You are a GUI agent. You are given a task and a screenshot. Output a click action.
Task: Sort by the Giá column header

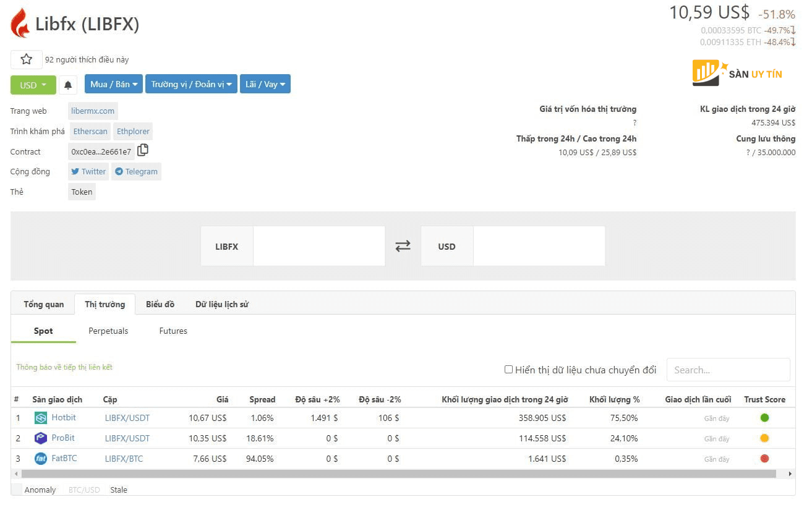(x=222, y=399)
